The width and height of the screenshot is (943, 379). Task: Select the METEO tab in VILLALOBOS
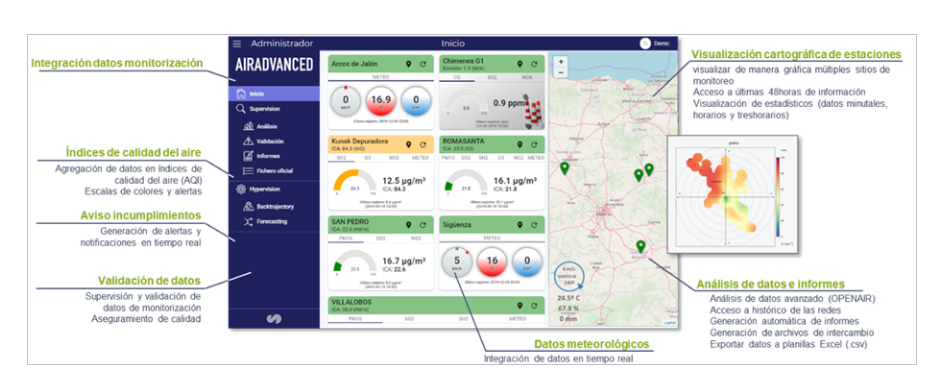coord(517,318)
